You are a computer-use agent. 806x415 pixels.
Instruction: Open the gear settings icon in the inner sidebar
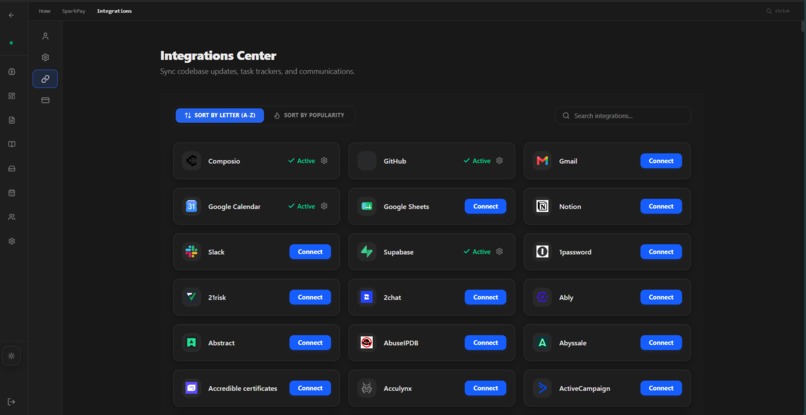click(45, 57)
